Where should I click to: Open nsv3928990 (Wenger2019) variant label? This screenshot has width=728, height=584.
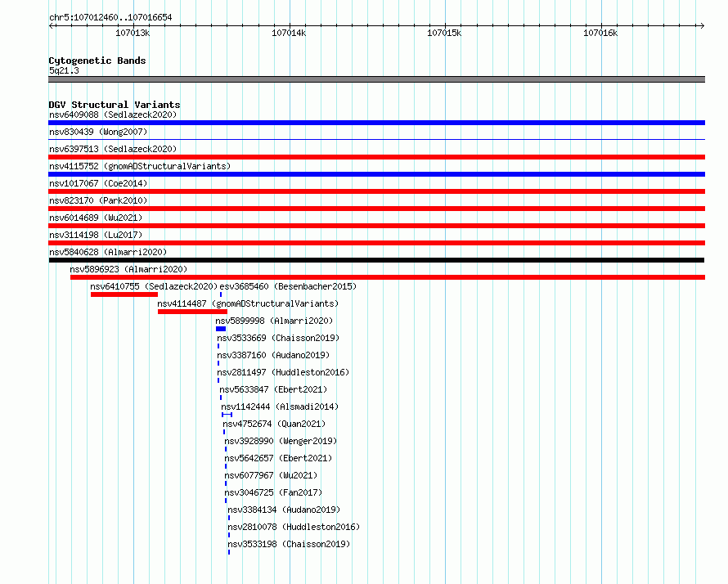click(x=281, y=441)
